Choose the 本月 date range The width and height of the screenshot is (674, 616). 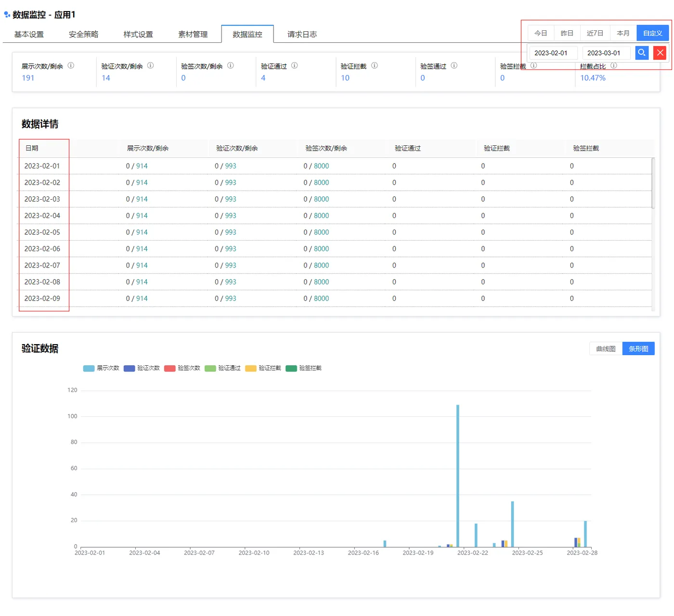click(x=623, y=33)
